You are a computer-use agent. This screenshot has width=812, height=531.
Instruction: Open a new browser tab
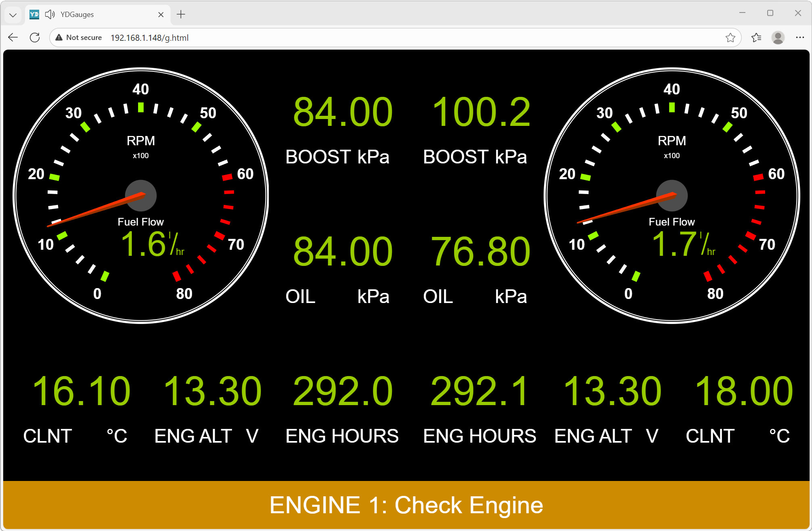(181, 15)
